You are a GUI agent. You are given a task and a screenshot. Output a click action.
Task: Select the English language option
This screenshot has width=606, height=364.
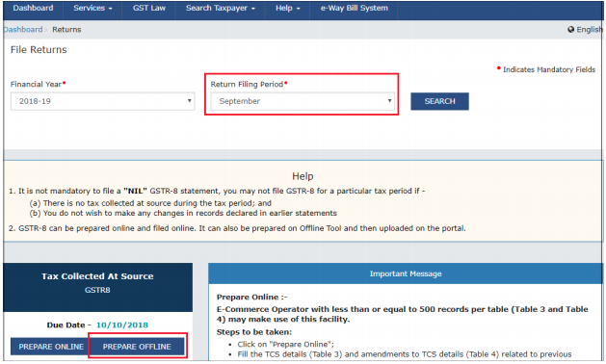[589, 30]
